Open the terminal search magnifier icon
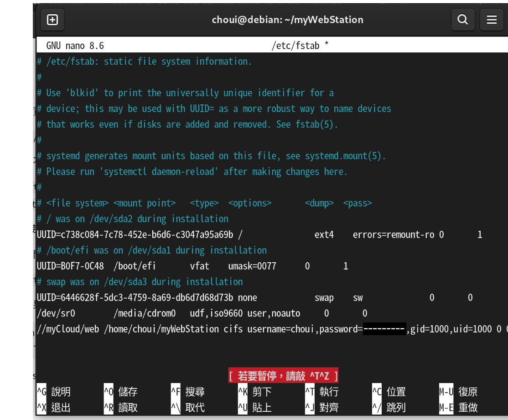This screenshot has height=420, width=508. 462,20
